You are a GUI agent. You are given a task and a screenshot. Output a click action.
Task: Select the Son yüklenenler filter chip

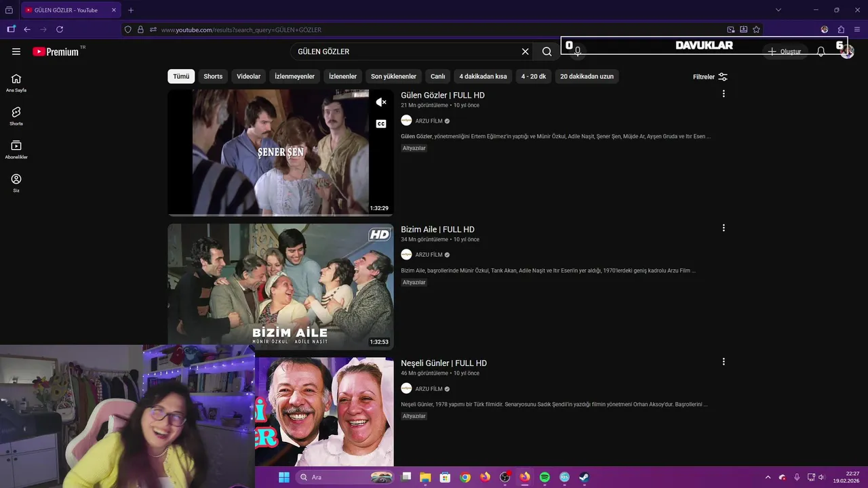393,77
